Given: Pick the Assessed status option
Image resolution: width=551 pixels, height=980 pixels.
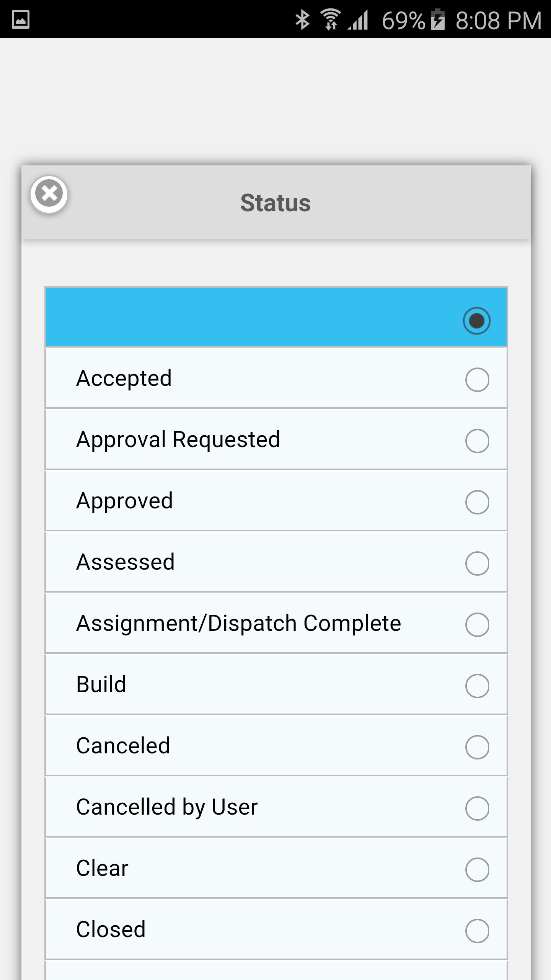Looking at the screenshot, I should click(x=276, y=562).
